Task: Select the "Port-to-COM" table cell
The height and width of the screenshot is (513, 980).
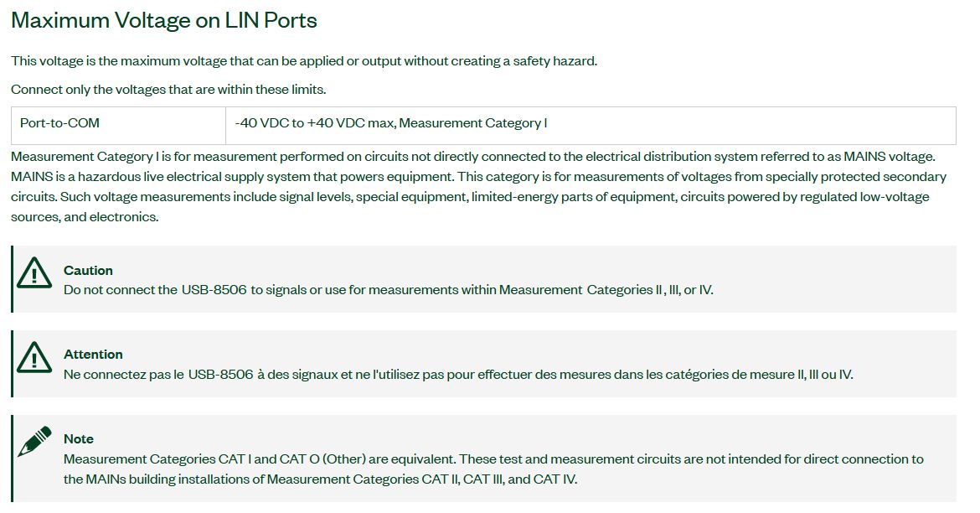Action: tap(59, 123)
